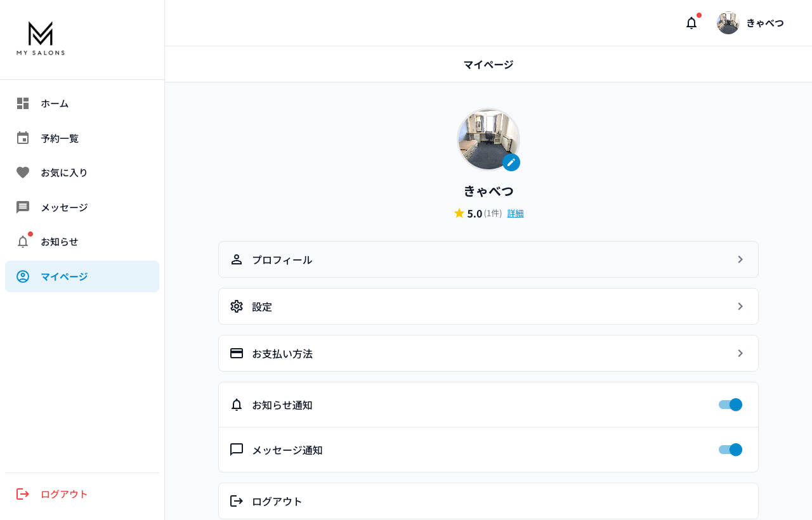812x520 pixels.
Task: Open the プロフィール row
Action: click(x=488, y=259)
